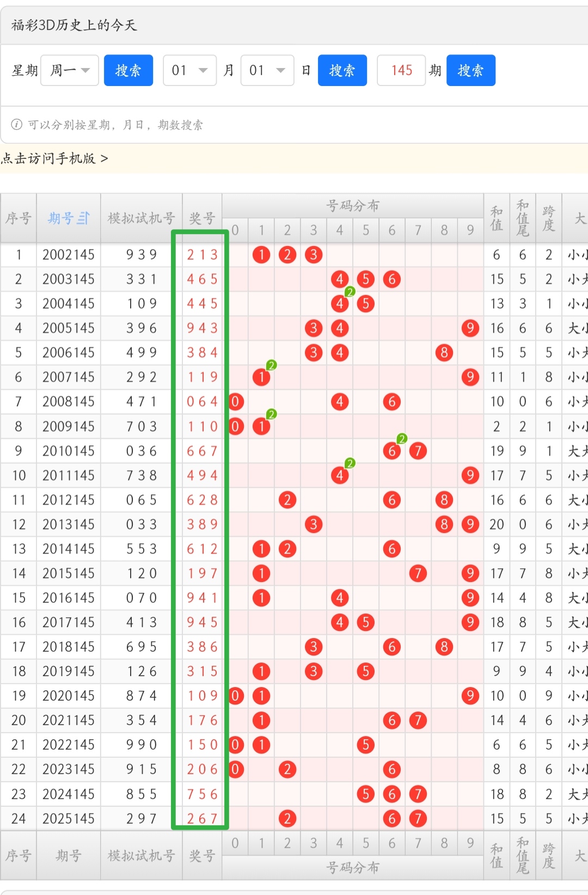The height and width of the screenshot is (895, 588).
Task: Open the weekday dropdown showing 周一
Action: pyautogui.click(x=70, y=70)
